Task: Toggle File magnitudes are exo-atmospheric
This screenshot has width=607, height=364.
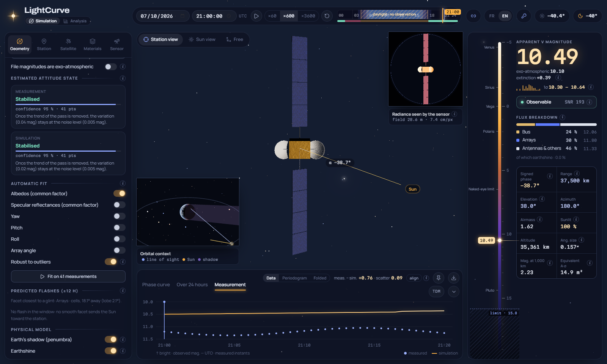Action: [110, 67]
